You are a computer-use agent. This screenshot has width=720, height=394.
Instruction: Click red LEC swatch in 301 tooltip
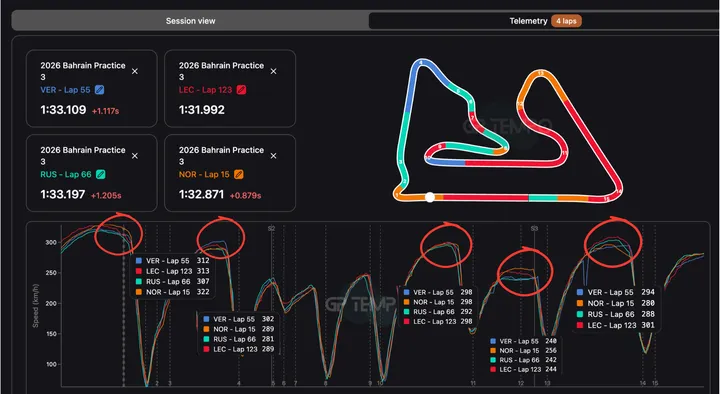point(580,326)
